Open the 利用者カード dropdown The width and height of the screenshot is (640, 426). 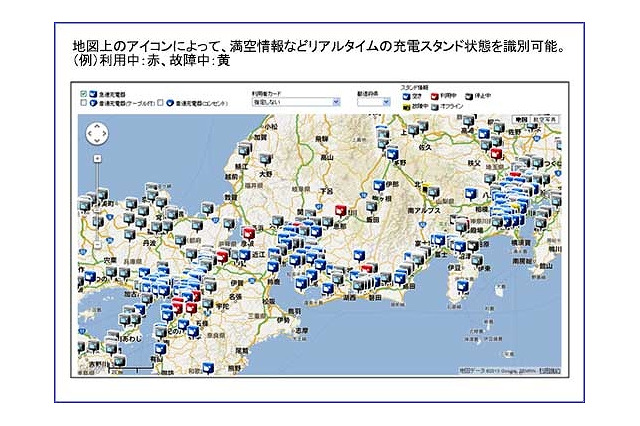click(x=296, y=102)
